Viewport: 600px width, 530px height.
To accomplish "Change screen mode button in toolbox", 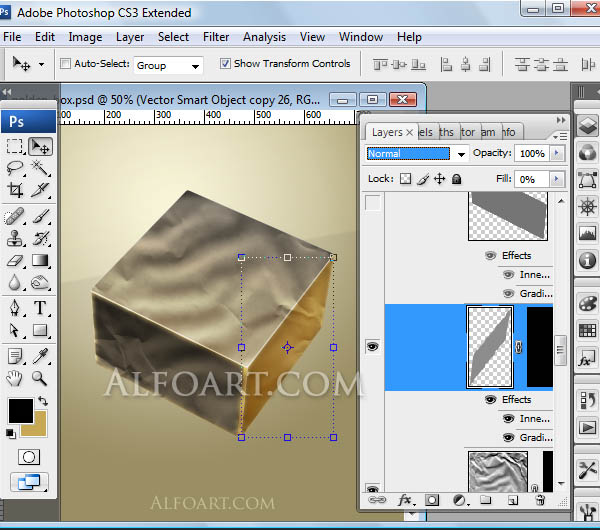I will click(29, 482).
